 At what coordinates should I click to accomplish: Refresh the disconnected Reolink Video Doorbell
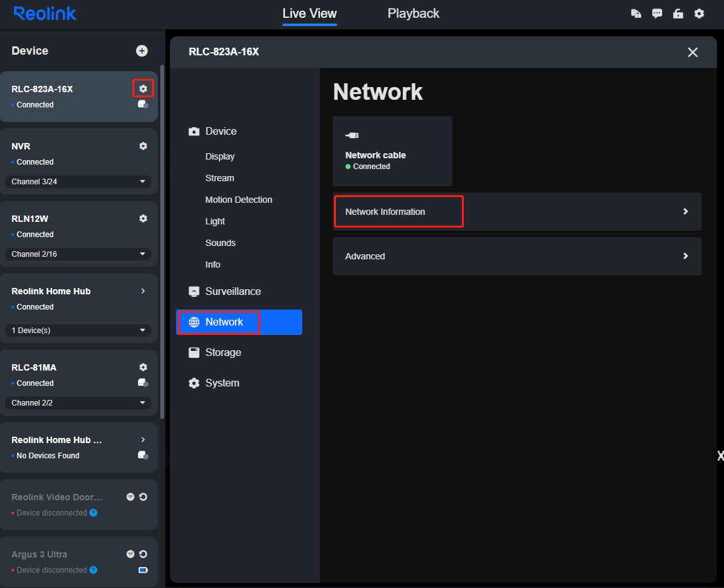tap(141, 496)
